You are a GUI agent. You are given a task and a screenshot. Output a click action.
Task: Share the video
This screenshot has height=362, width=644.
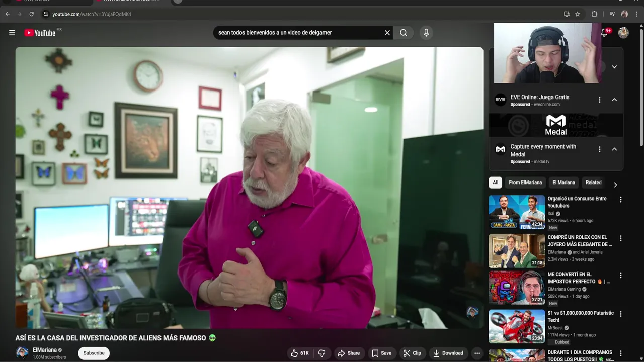pos(348,353)
